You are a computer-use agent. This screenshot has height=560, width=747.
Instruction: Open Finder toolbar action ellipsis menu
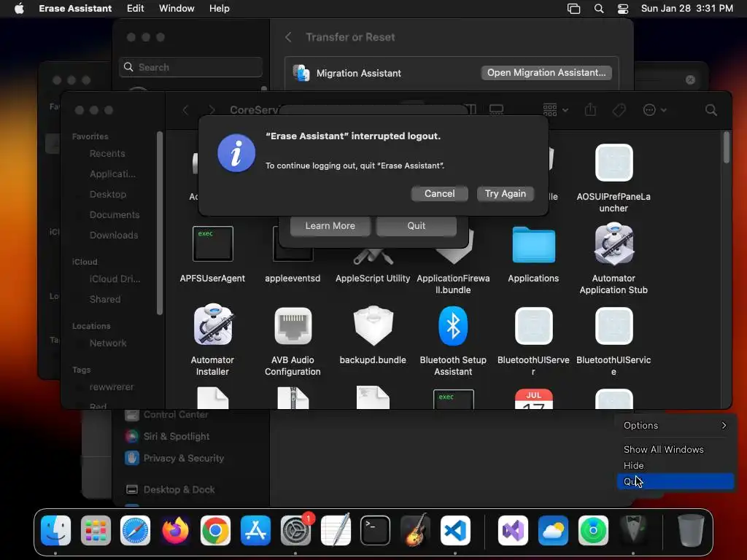654,110
